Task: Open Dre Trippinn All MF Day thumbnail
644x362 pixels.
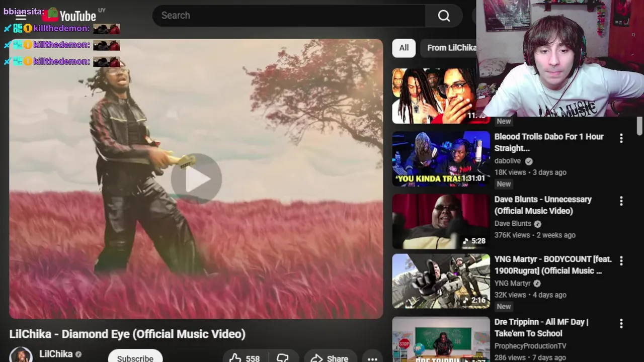Action: [x=441, y=339]
